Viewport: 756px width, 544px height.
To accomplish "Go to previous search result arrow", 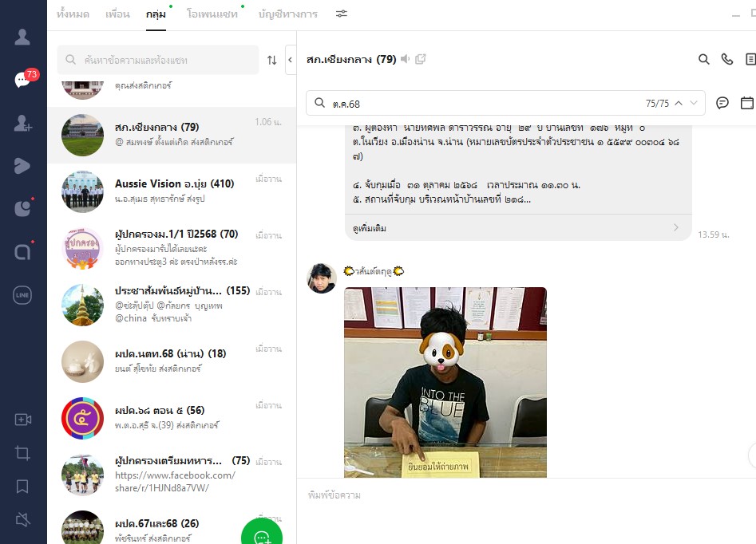I will pos(679,103).
